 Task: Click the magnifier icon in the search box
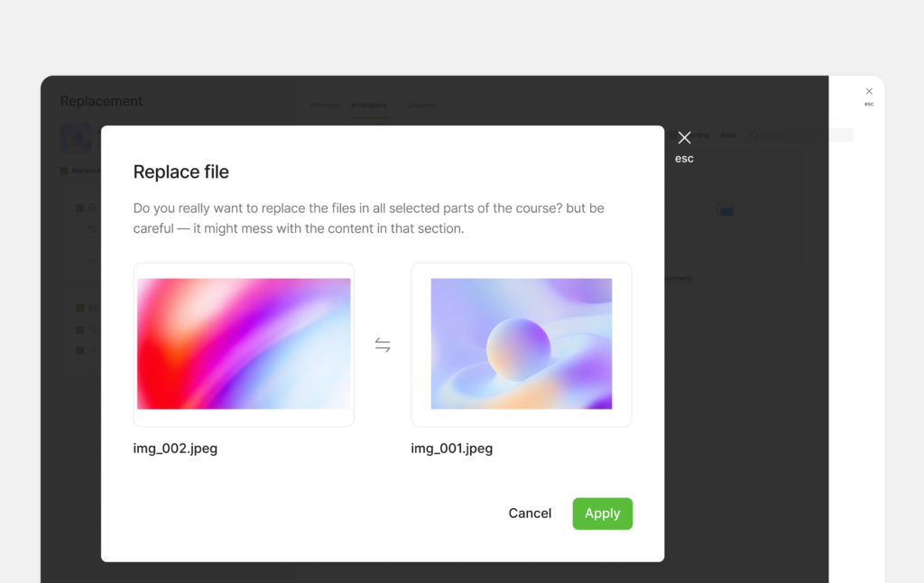(754, 135)
